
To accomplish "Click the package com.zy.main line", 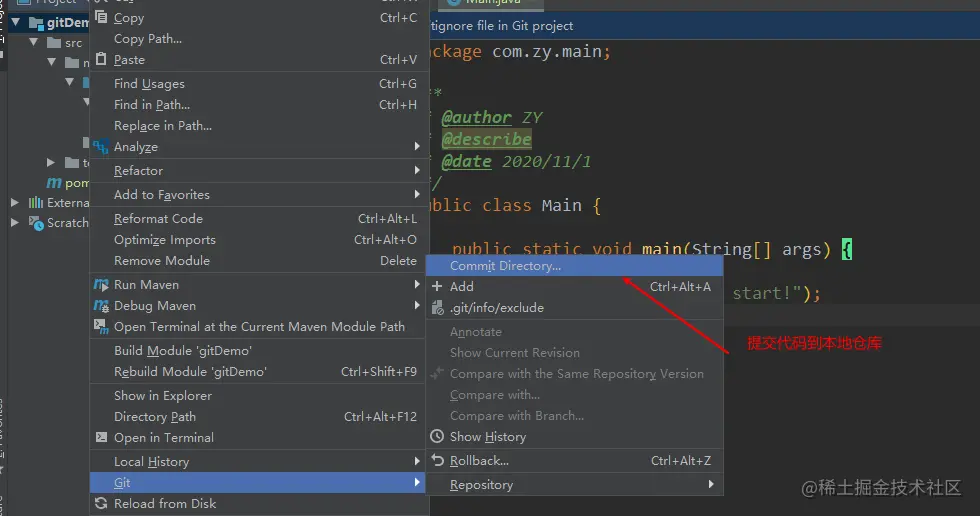I will click(520, 51).
